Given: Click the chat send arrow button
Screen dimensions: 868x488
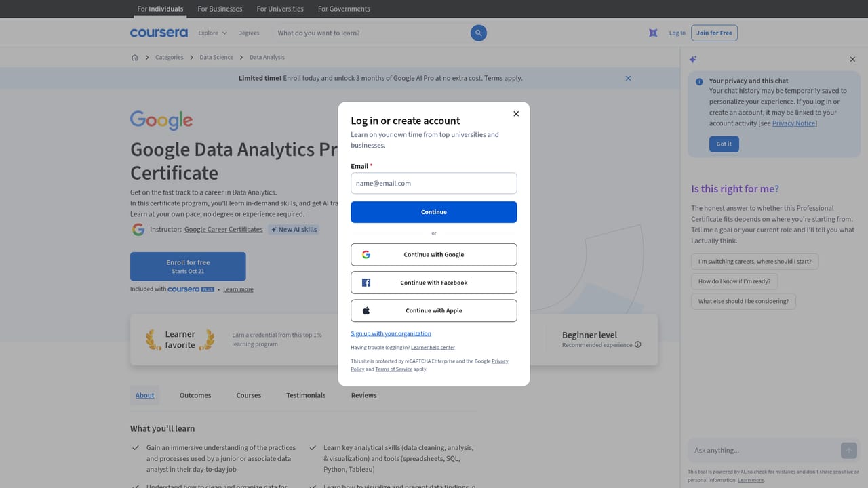Looking at the screenshot, I should point(848,450).
